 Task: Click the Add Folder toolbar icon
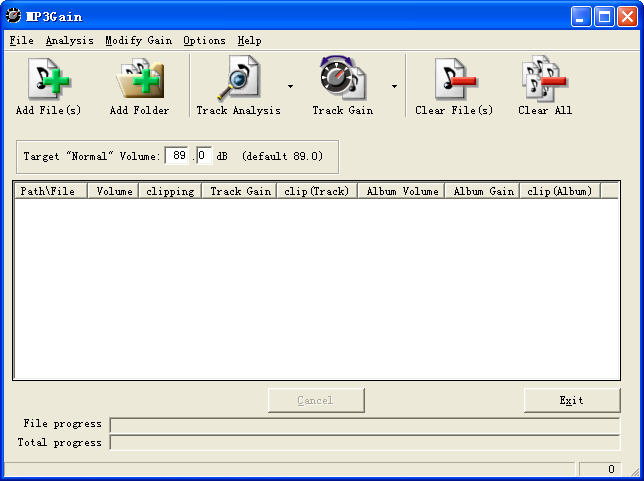(x=139, y=79)
